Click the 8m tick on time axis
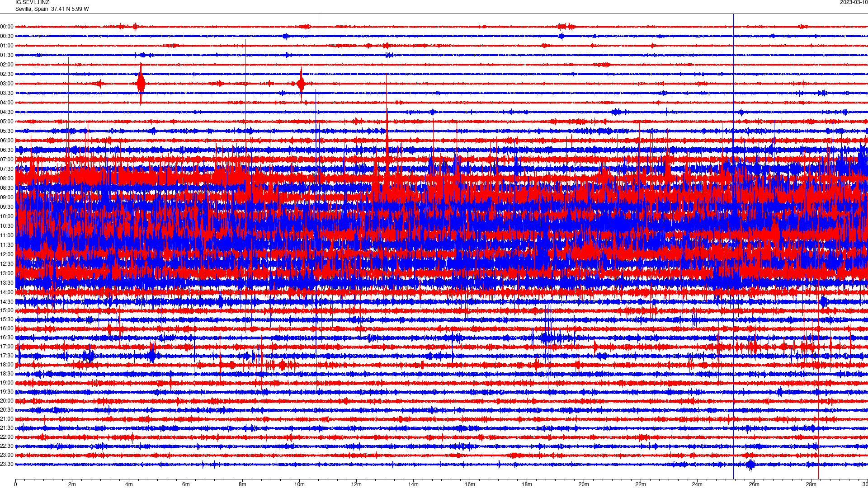This screenshot has height=488, width=868. pos(243,484)
